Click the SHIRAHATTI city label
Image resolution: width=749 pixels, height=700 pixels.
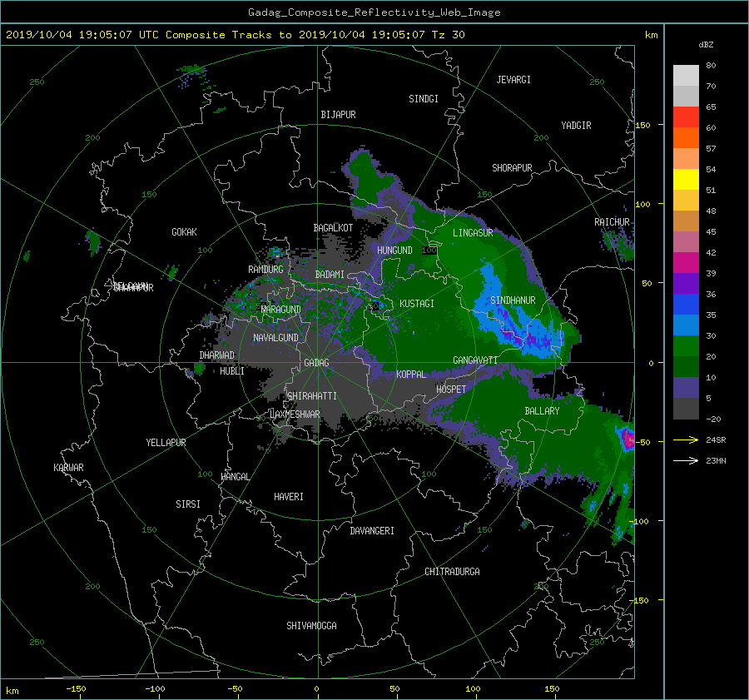(x=312, y=396)
